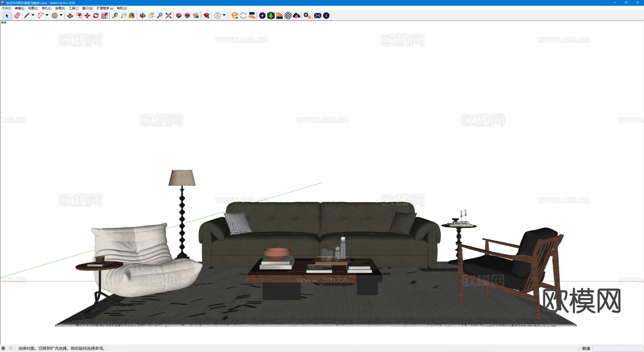This screenshot has width=644, height=352.
Task: Activate the Select arrow tool
Action: click(7, 15)
